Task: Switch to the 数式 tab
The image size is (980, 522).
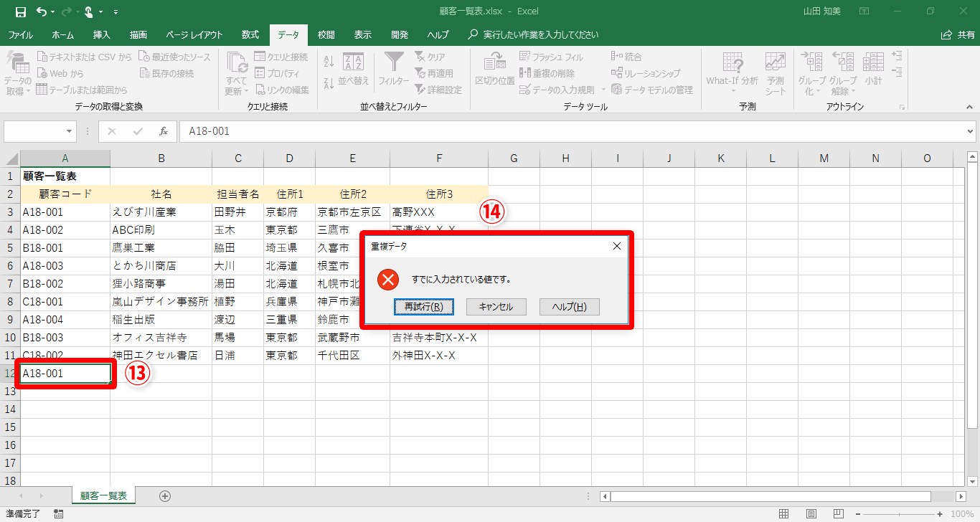Action: point(250,34)
